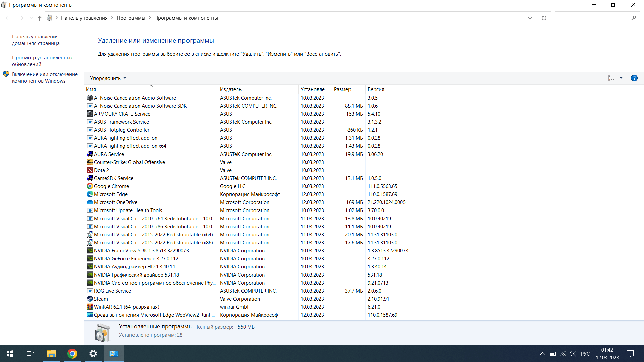
Task: Open Включение или отключение компонентов Windows
Action: [45, 78]
